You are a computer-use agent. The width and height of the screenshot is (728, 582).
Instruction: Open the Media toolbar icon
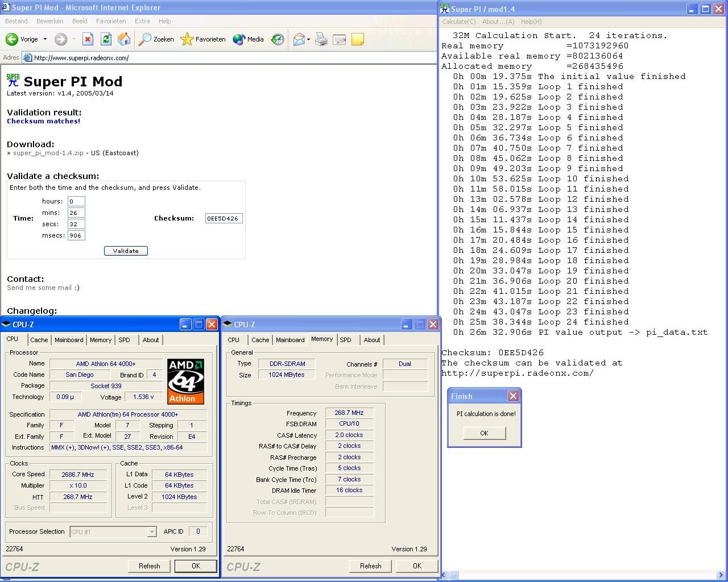239,39
